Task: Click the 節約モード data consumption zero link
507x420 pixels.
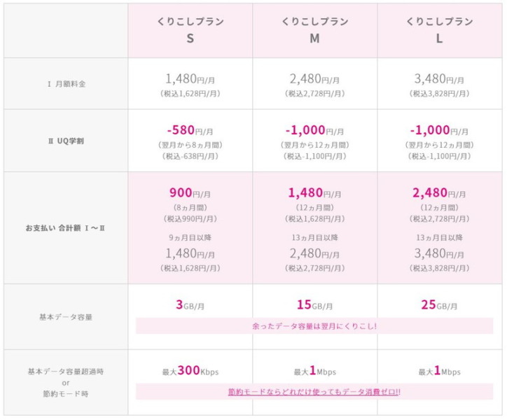Action: (x=314, y=392)
